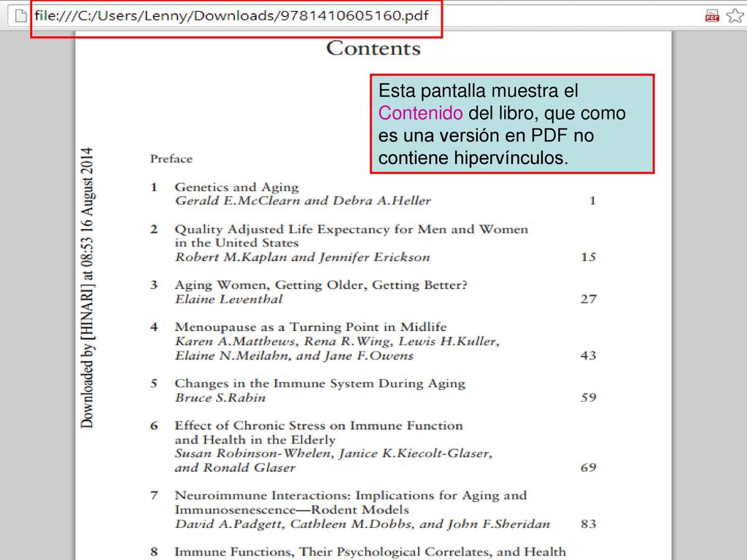
Task: Click the page icon beside the address
Action: (x=21, y=16)
